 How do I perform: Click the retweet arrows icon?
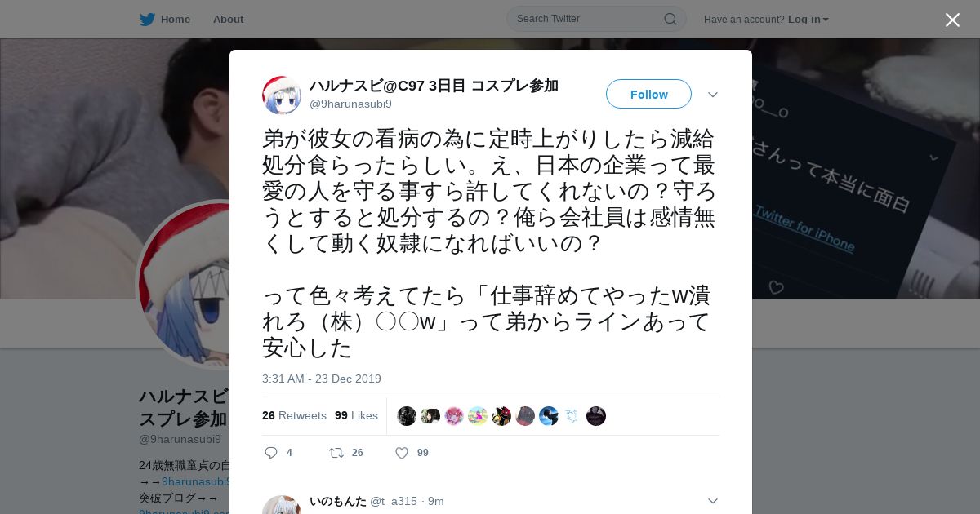(336, 453)
